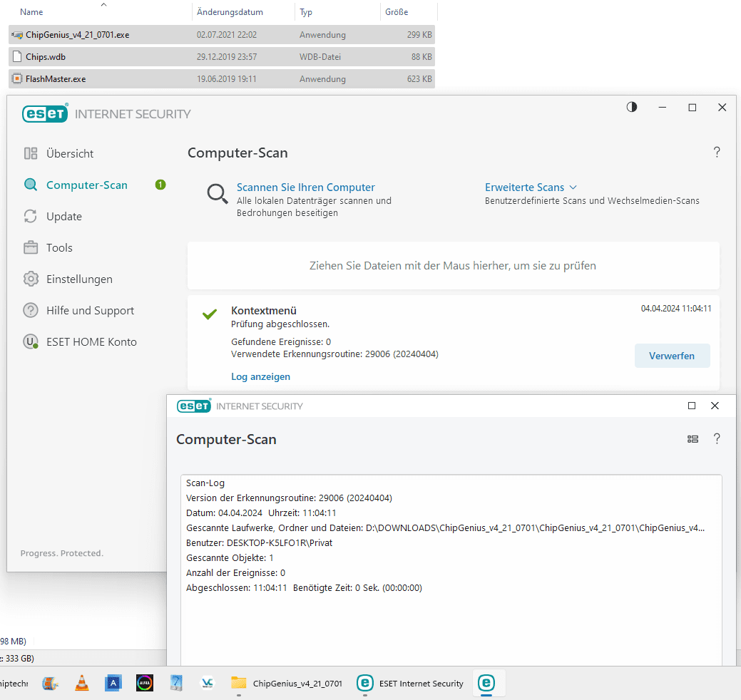Open help question mark in main ESET window

point(717,152)
